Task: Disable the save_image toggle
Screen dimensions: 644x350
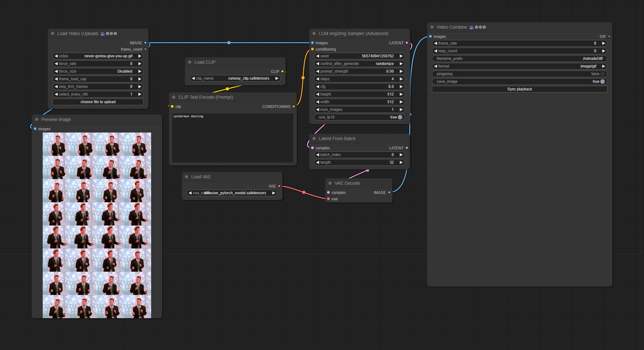Action: (x=602, y=82)
